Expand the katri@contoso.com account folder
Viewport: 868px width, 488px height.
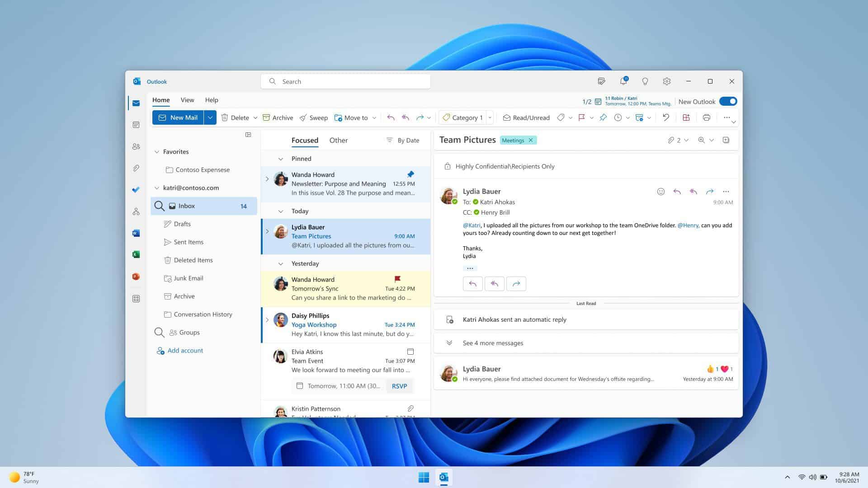click(156, 188)
